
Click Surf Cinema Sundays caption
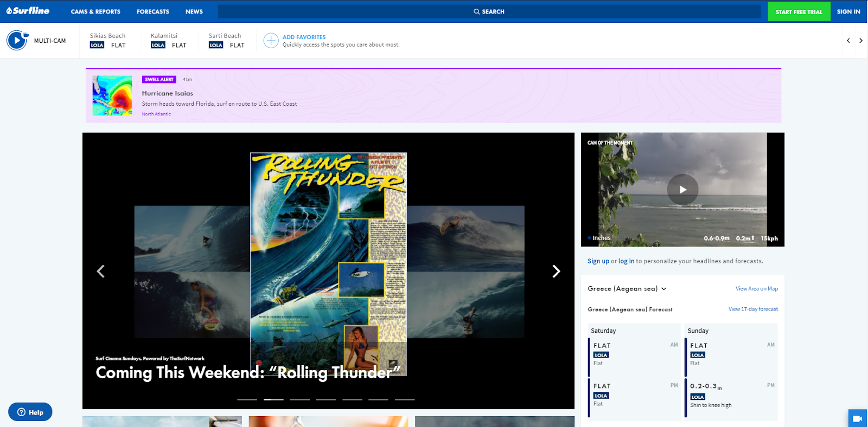150,359
